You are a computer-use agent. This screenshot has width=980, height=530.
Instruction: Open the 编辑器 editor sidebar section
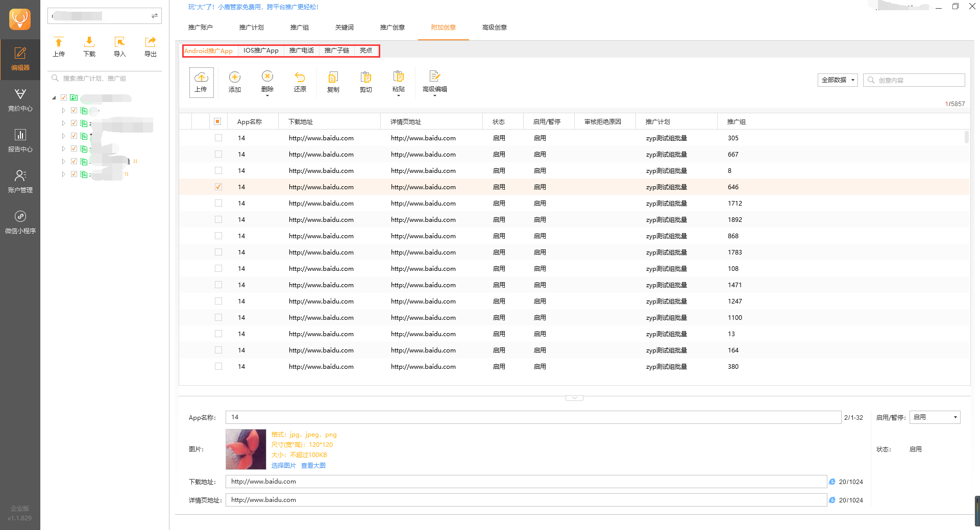[20, 59]
